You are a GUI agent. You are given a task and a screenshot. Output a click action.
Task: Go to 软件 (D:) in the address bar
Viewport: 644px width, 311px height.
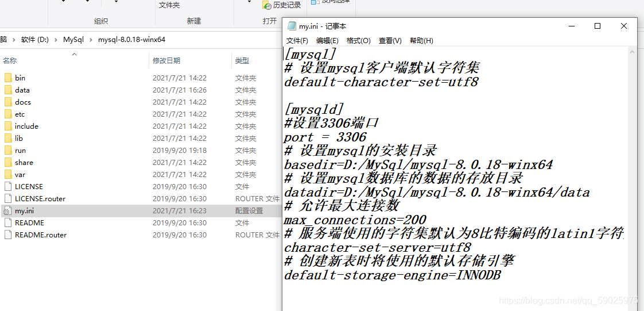(35, 40)
